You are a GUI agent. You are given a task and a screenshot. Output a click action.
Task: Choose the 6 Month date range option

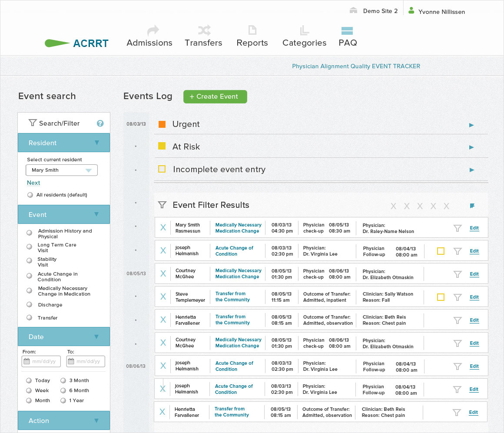[63, 390]
